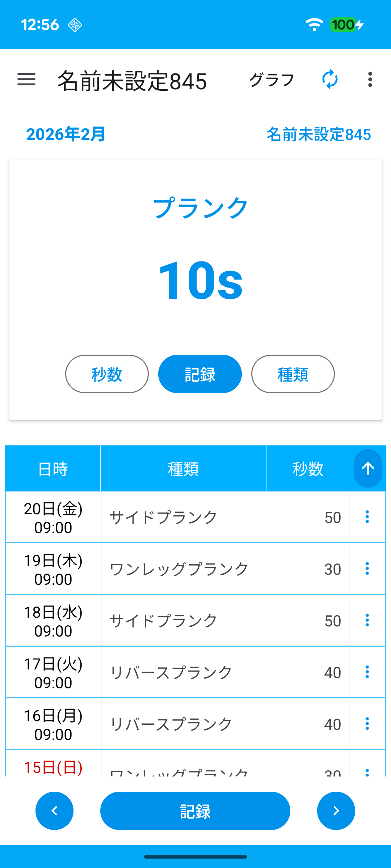Select the 種類 pill in the card
This screenshot has width=391, height=868.
pyautogui.click(x=293, y=374)
